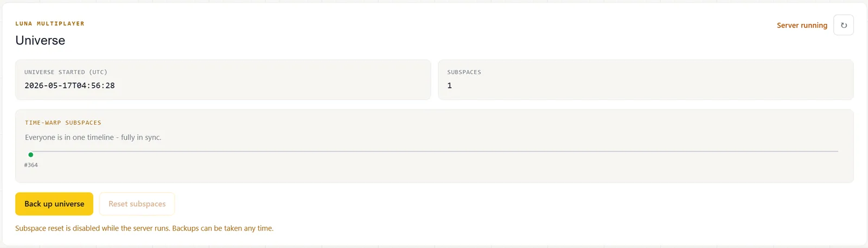
Task: Click the SUBSPACES card label
Action: click(x=464, y=72)
